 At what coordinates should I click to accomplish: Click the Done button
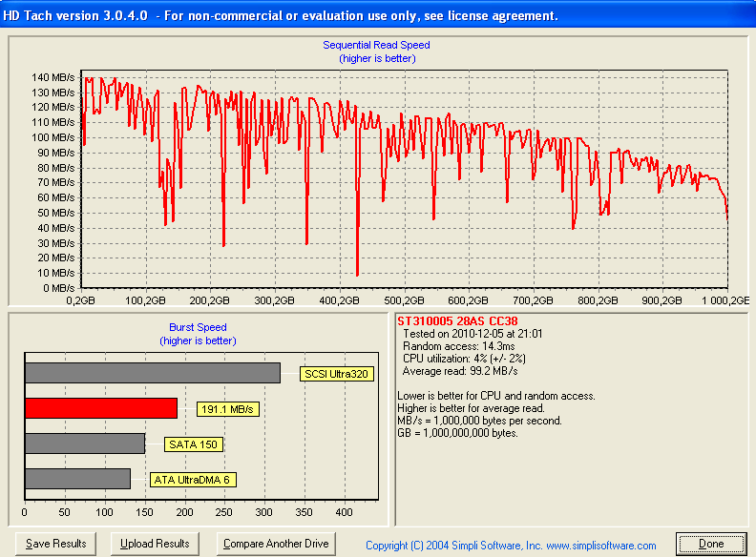pos(711,544)
